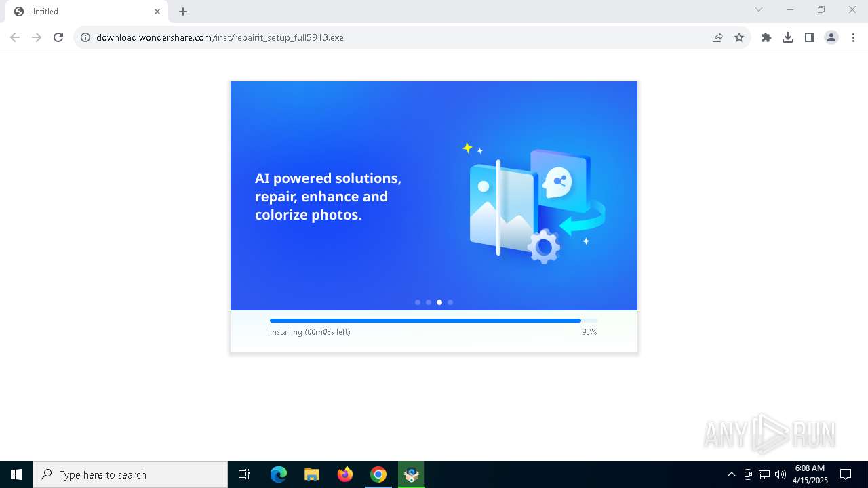Reload the current page
The width and height of the screenshot is (868, 488).
[58, 37]
